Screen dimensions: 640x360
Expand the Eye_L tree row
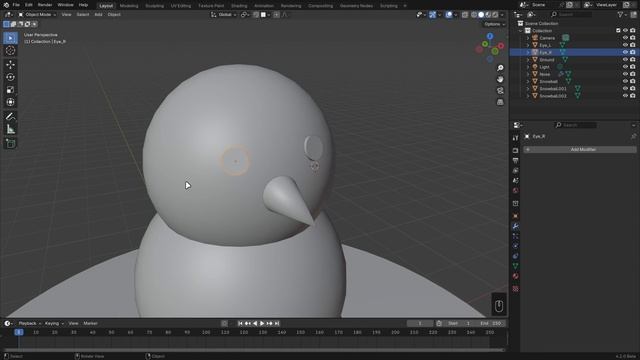pyautogui.click(x=527, y=45)
